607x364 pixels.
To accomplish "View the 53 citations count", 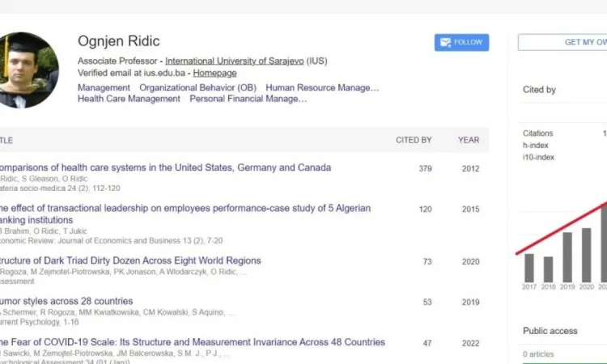I will click(427, 303).
